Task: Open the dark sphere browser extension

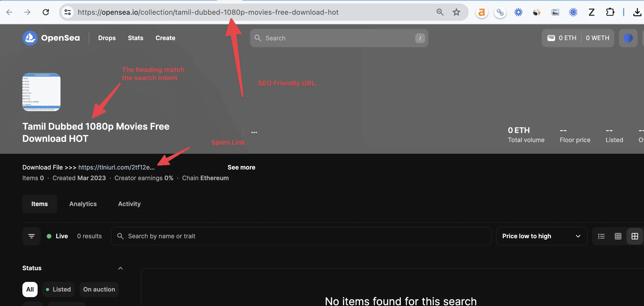Action: [536, 12]
